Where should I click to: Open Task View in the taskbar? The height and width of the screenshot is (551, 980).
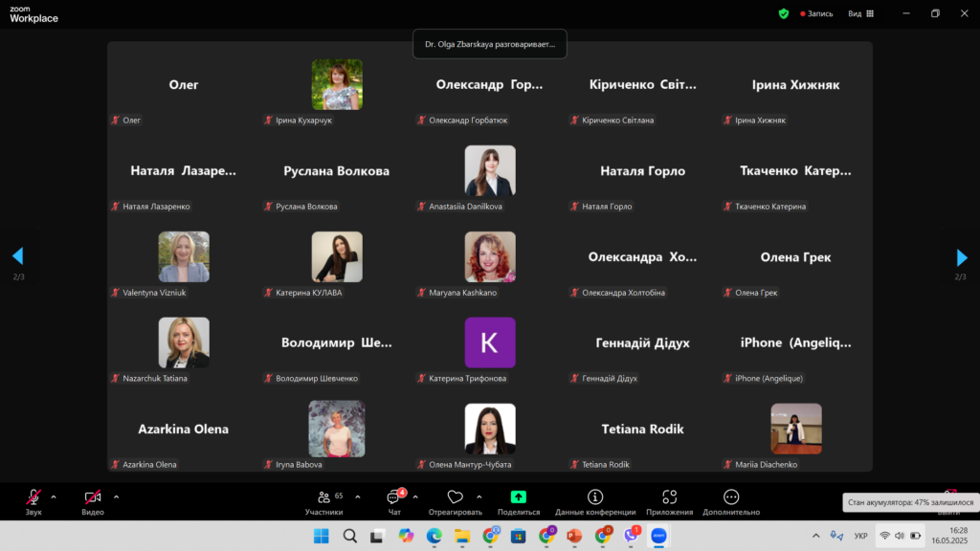377,536
